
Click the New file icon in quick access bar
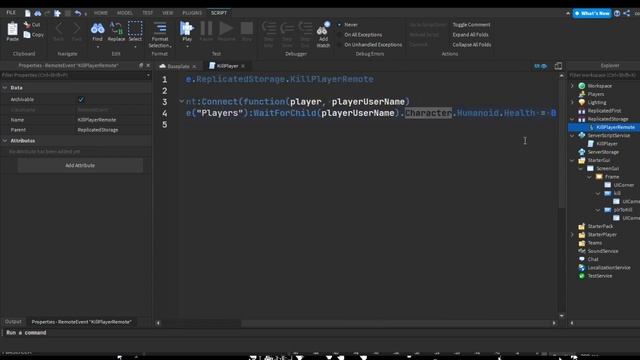point(27,13)
